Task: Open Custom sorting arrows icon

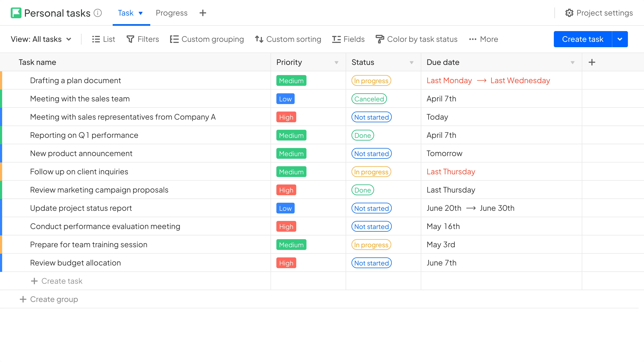Action: pyautogui.click(x=259, y=39)
